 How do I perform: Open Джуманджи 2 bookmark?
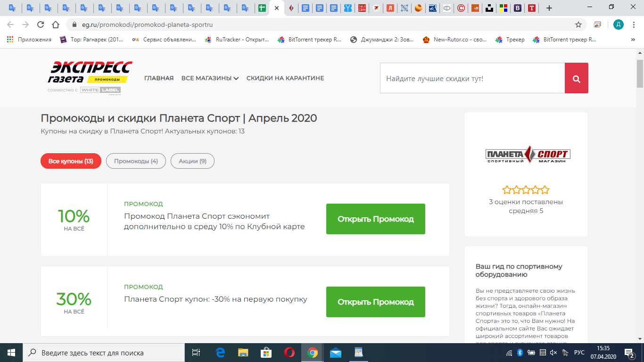point(382,40)
